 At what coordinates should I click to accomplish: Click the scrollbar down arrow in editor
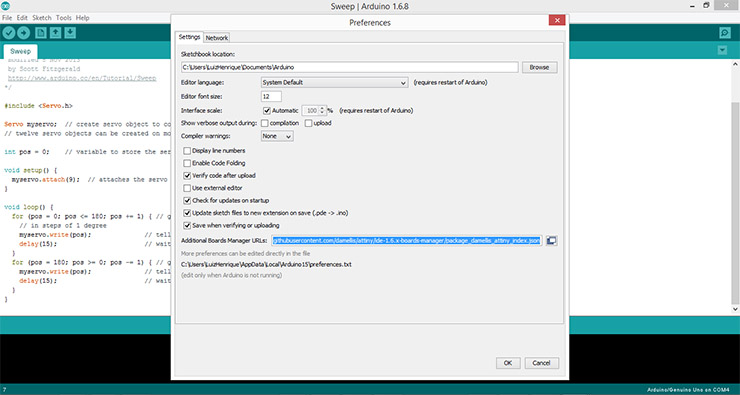point(735,309)
